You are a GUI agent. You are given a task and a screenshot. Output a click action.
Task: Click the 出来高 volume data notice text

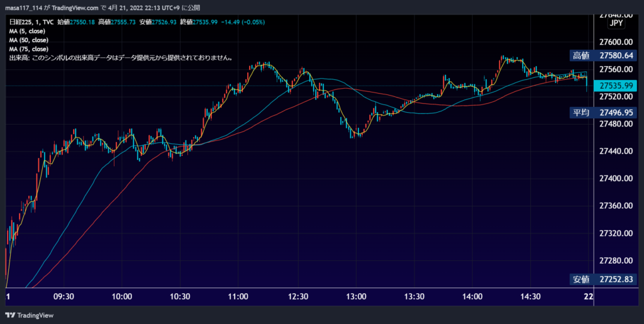[121, 58]
